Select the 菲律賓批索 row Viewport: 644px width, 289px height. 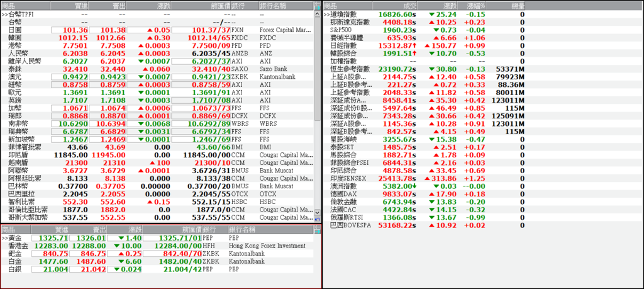[x=157, y=147]
